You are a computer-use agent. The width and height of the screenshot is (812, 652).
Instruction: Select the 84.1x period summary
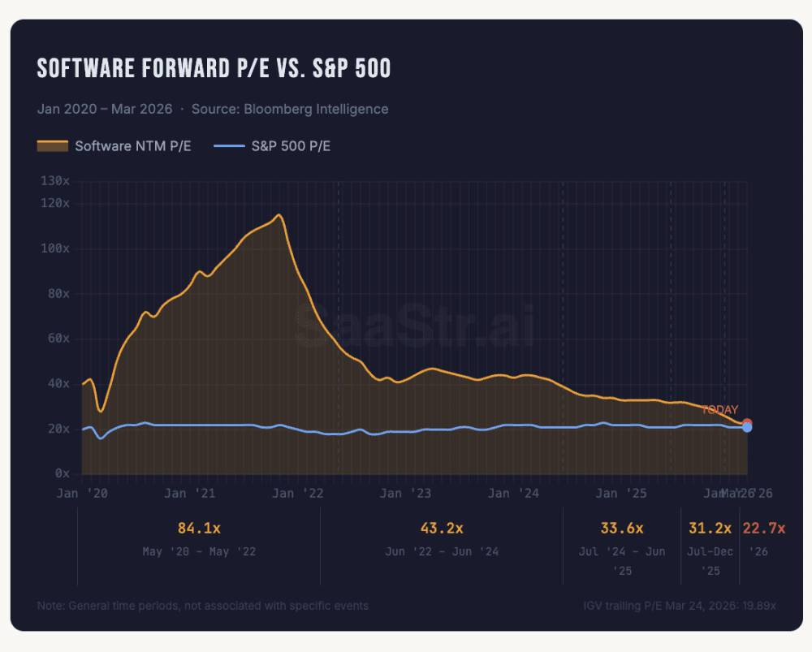pos(200,538)
